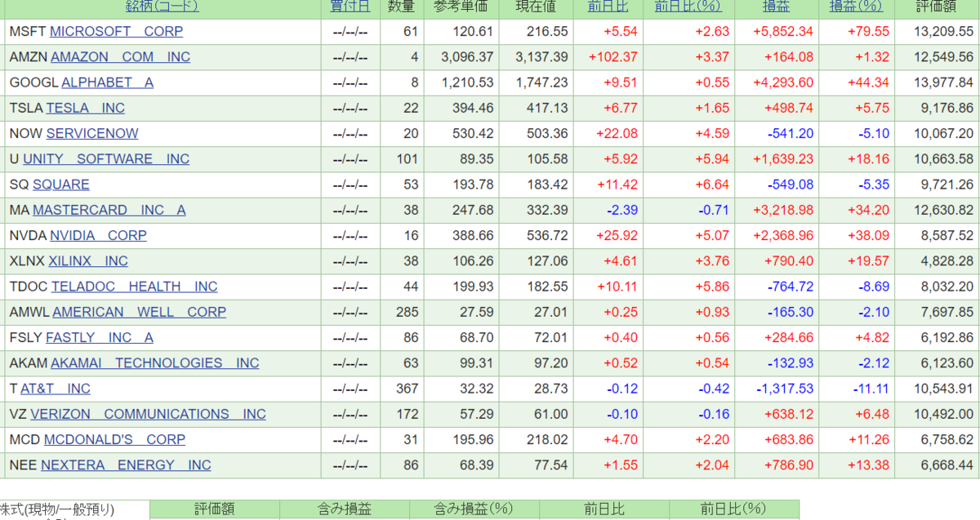Open the AMAZON COM INC link
Viewport: 980px width, 520px height.
pyautogui.click(x=120, y=57)
